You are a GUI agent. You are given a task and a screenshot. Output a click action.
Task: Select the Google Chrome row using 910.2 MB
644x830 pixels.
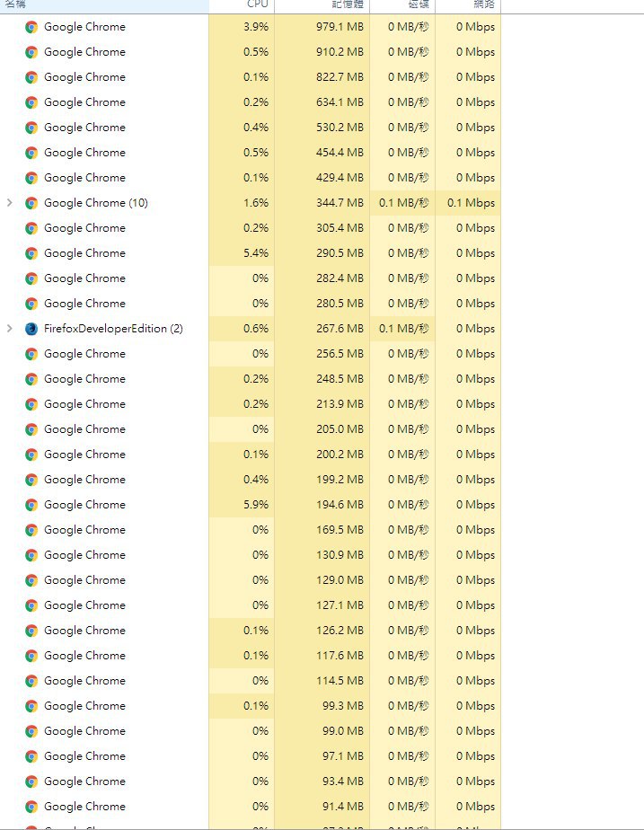[251, 52]
